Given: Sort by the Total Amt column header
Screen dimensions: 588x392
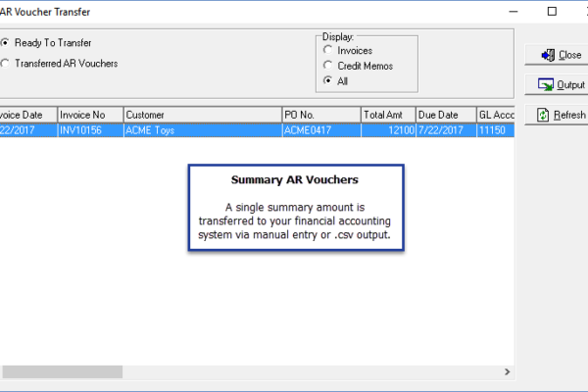Looking at the screenshot, I should pyautogui.click(x=388, y=115).
